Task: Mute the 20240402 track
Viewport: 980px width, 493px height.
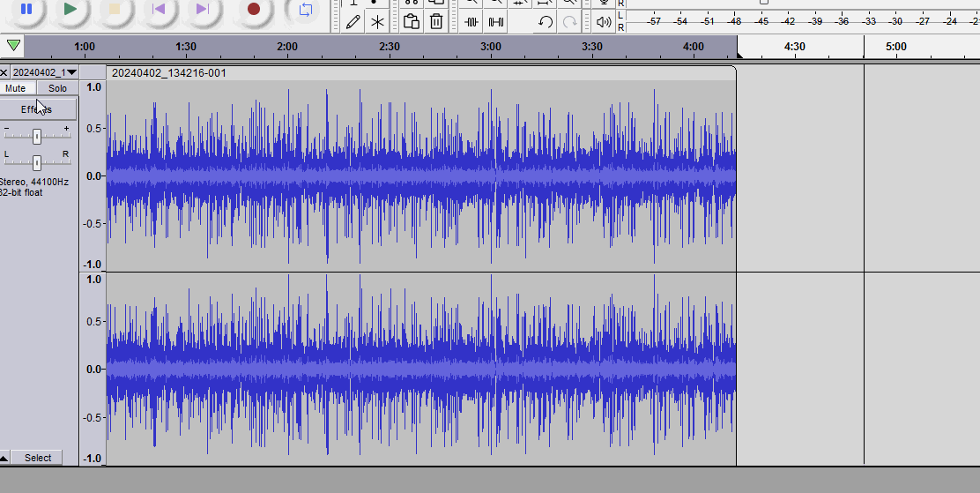Action: 16,88
